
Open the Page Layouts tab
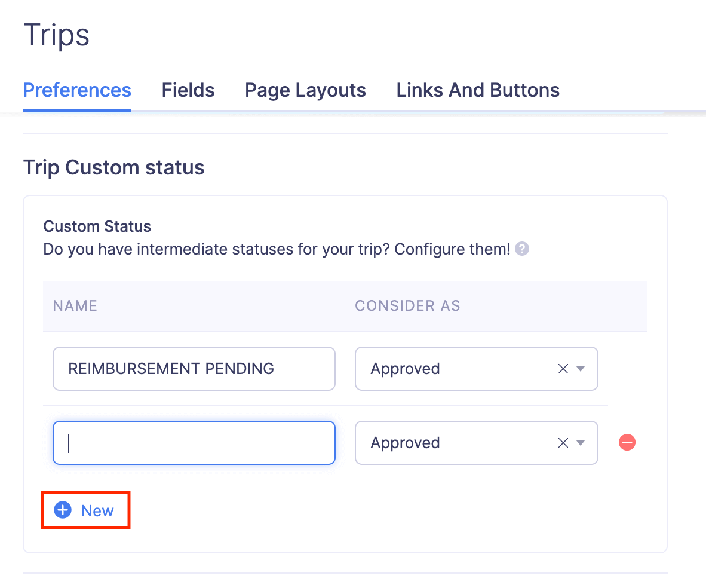[305, 90]
